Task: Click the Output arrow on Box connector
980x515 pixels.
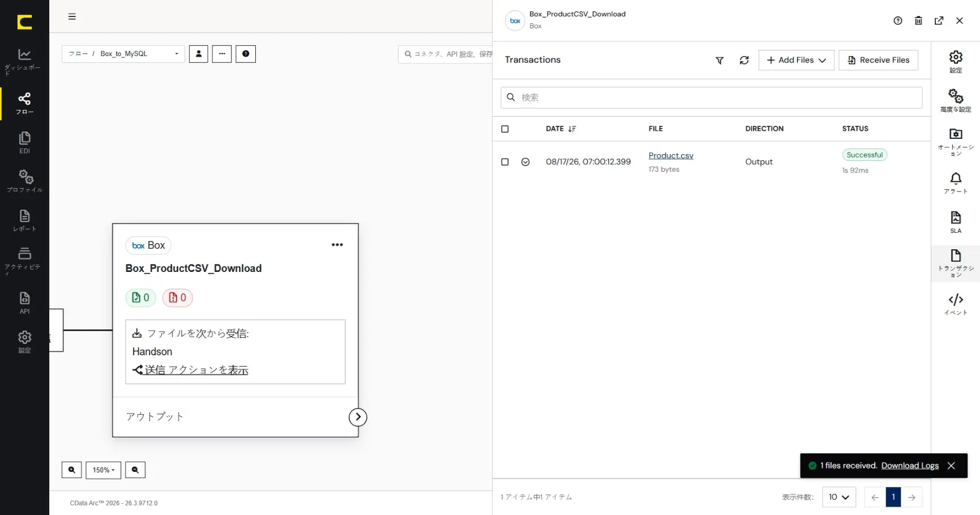Action: pos(358,417)
